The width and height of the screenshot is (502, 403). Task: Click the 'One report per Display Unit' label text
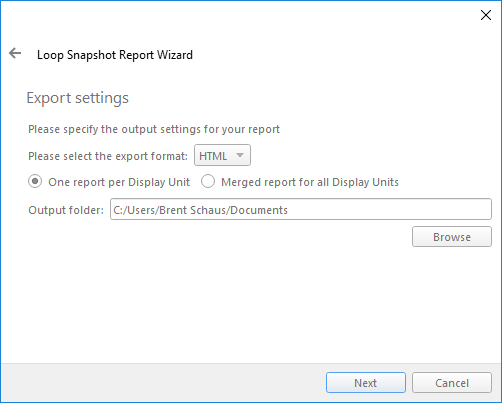pos(119,182)
